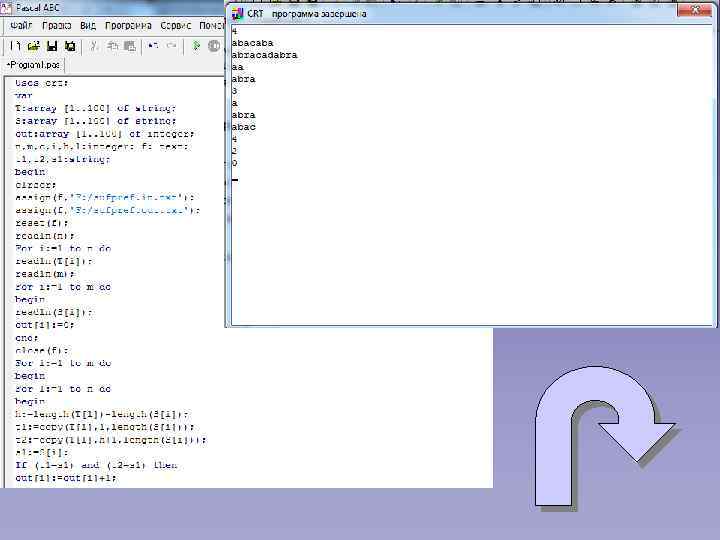Click the Pascal ABC title bar icon
Viewport: 720px width, 540px height.
point(6,8)
